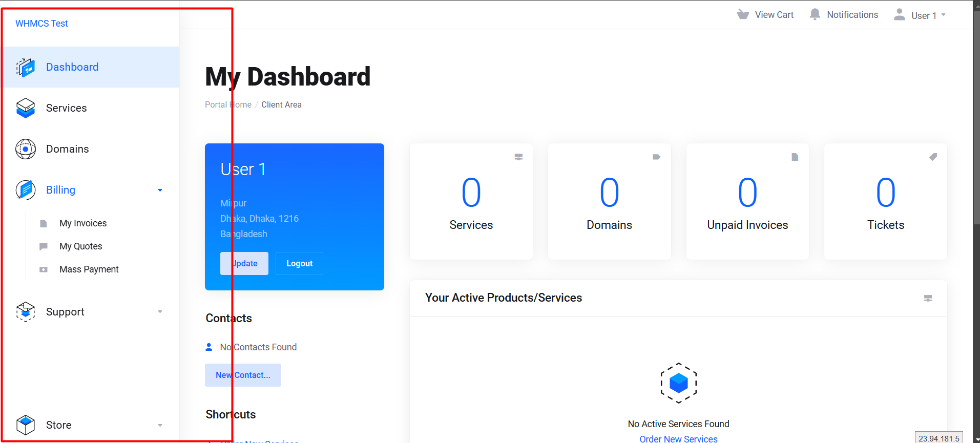Screen dimensions: 980x443
Task: Go to Portal Home breadcrumb
Action: [x=228, y=104]
